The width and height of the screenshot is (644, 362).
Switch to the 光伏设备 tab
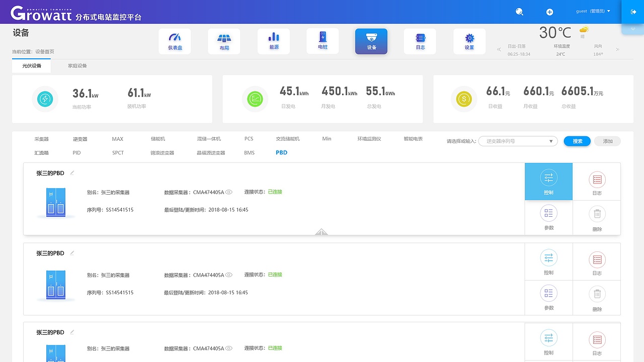(x=31, y=66)
